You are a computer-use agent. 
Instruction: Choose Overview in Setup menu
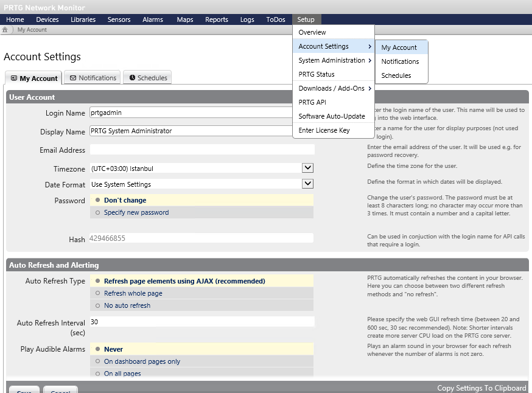334,32
